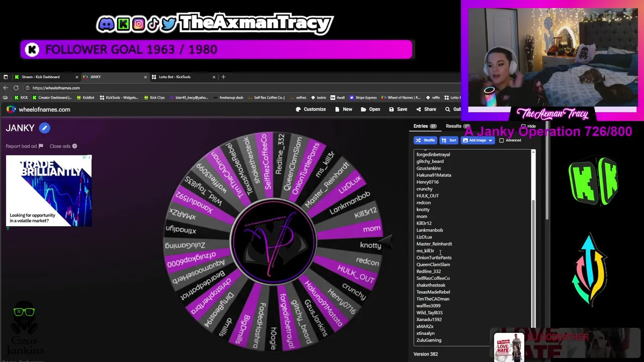Expand the Add image dropdown

(490, 140)
